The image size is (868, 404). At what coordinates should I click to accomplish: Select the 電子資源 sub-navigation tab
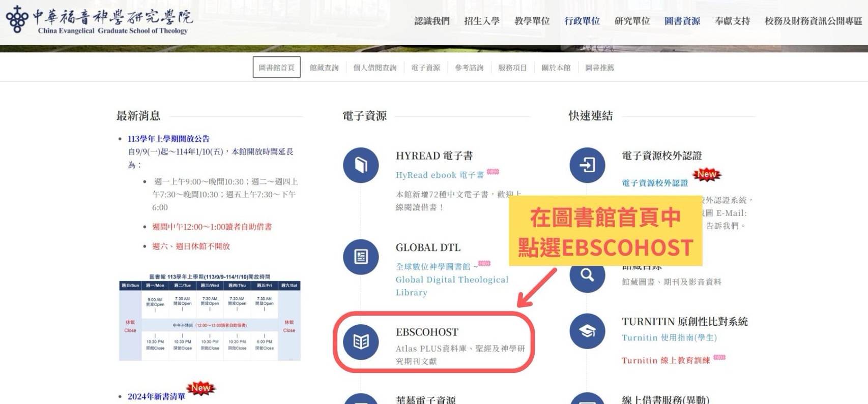click(x=426, y=68)
